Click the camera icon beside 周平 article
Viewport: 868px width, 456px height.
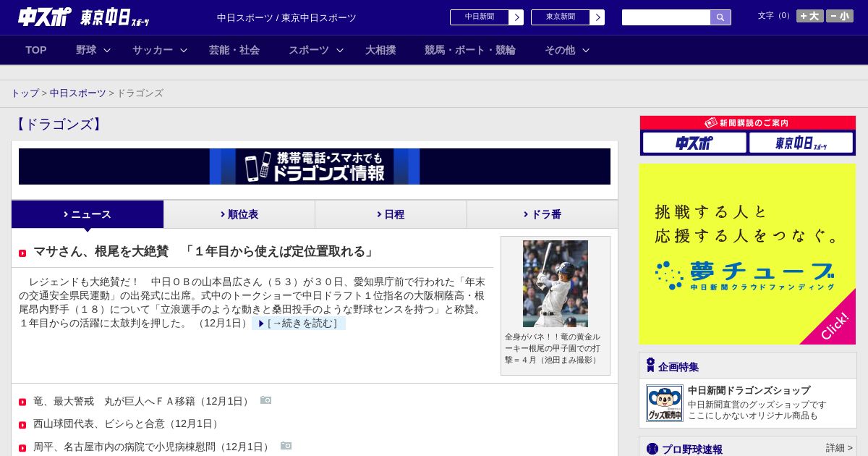[x=286, y=446]
